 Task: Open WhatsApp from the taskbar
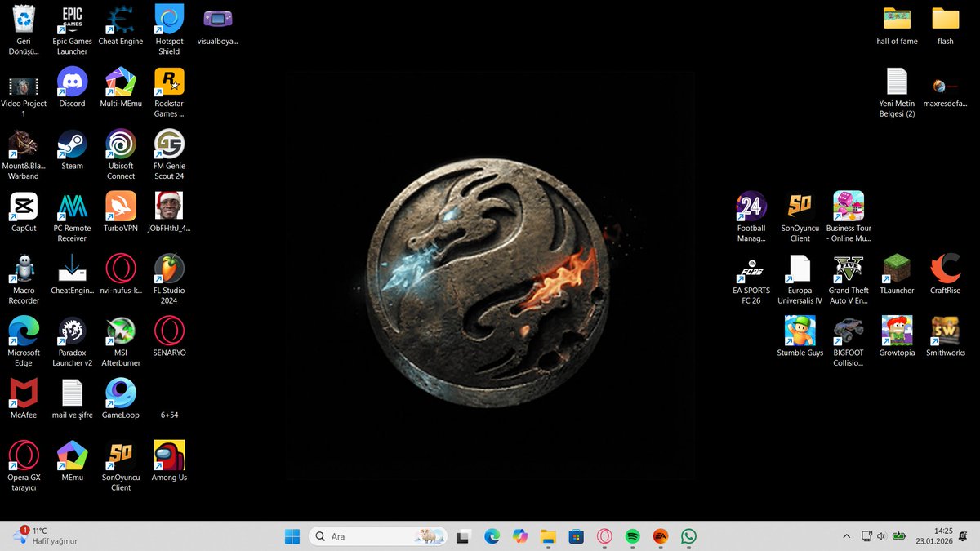(x=688, y=536)
